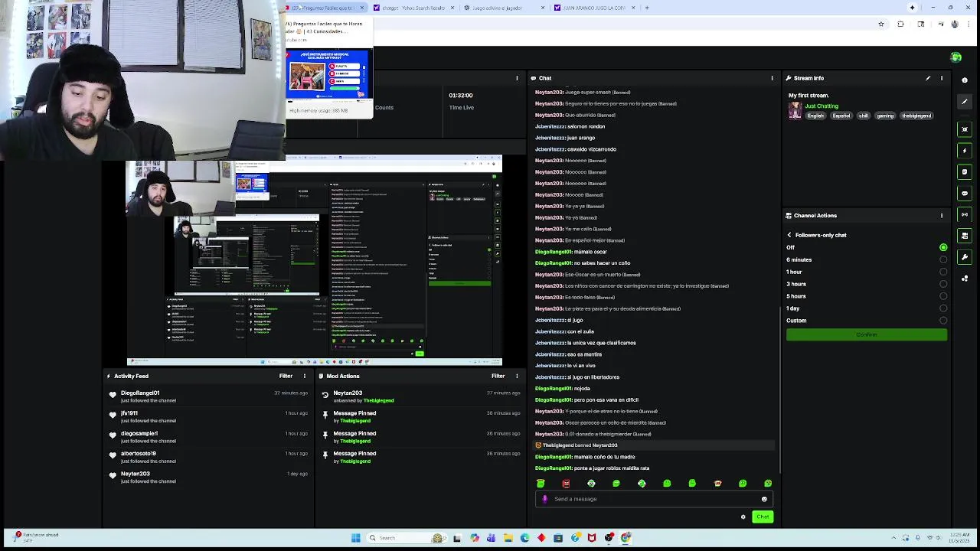
Task: Go back from Followers-only chat
Action: (x=789, y=235)
